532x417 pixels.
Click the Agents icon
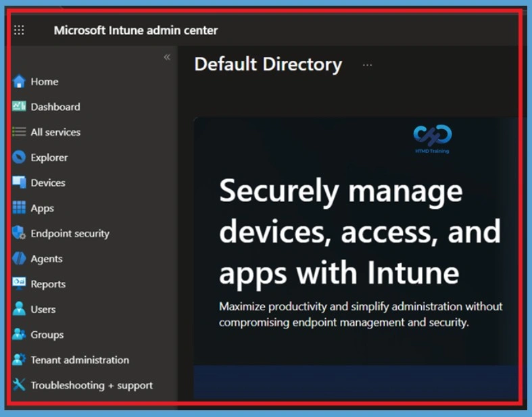(19, 258)
